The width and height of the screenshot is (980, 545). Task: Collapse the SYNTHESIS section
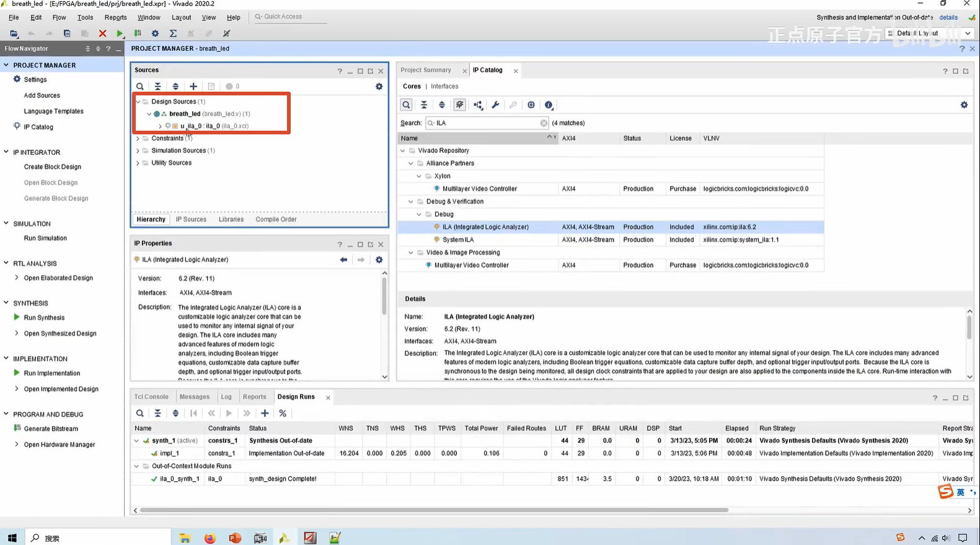coord(6,303)
